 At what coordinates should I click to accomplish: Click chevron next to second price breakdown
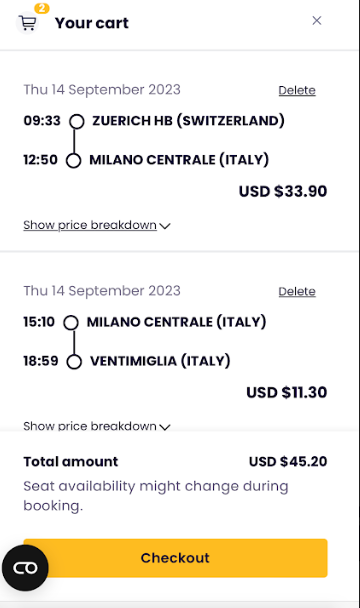[x=165, y=427]
